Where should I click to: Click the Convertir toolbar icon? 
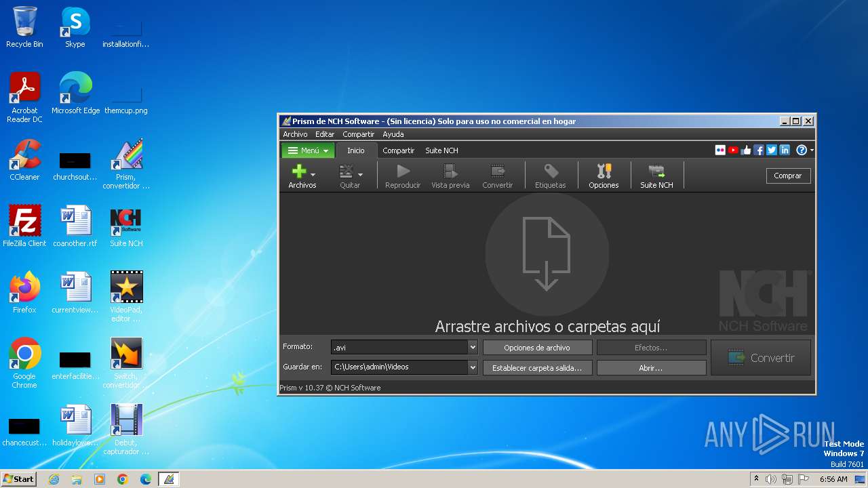[498, 171]
